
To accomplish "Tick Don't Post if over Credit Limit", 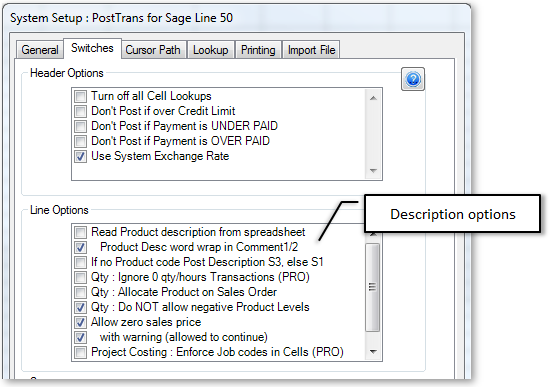I will point(80,111).
